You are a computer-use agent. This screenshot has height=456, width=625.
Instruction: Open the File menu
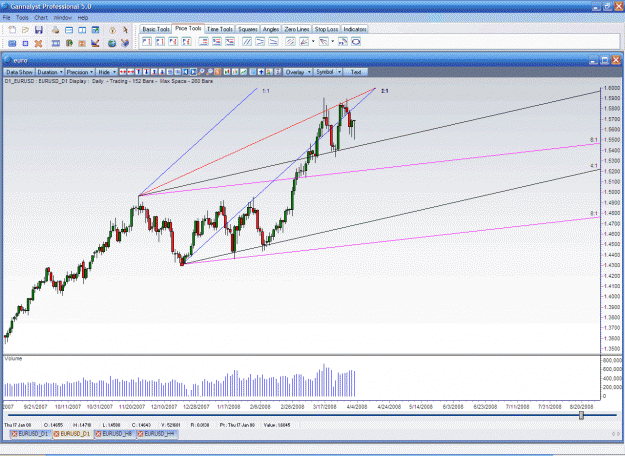6,18
